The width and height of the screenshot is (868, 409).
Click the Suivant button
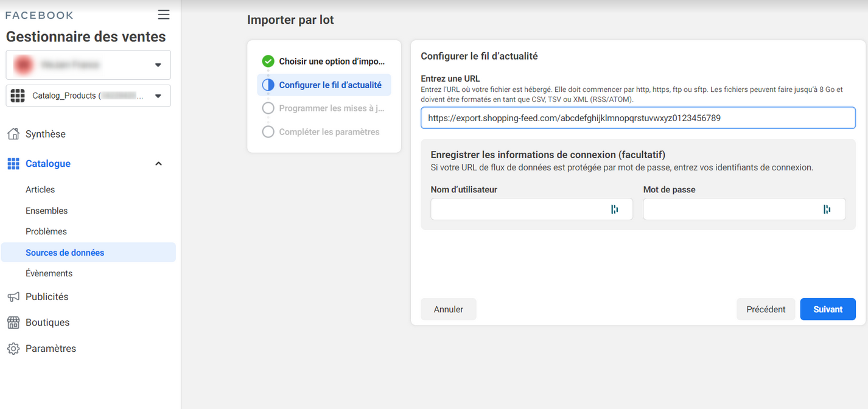(x=828, y=309)
